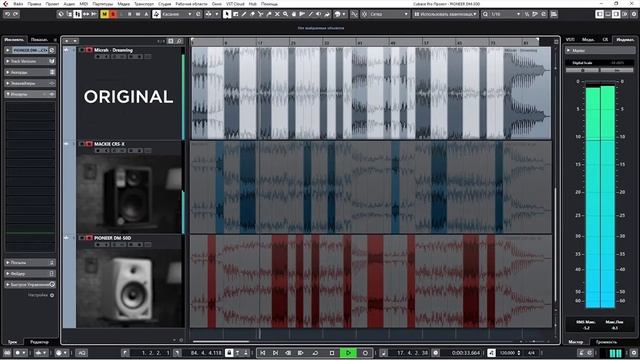Toggle right zone visibility button
640x360 pixels.
point(616,14)
